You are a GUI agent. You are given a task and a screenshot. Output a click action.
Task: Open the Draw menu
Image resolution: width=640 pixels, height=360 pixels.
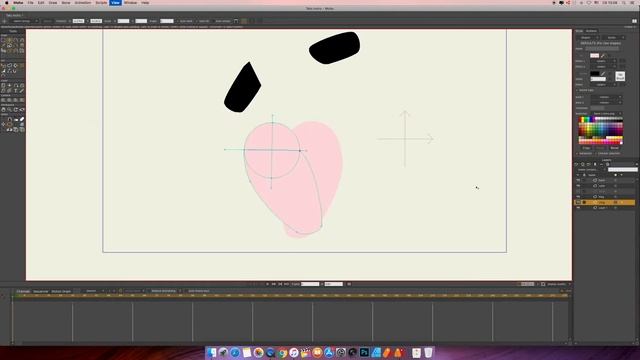click(x=53, y=2)
